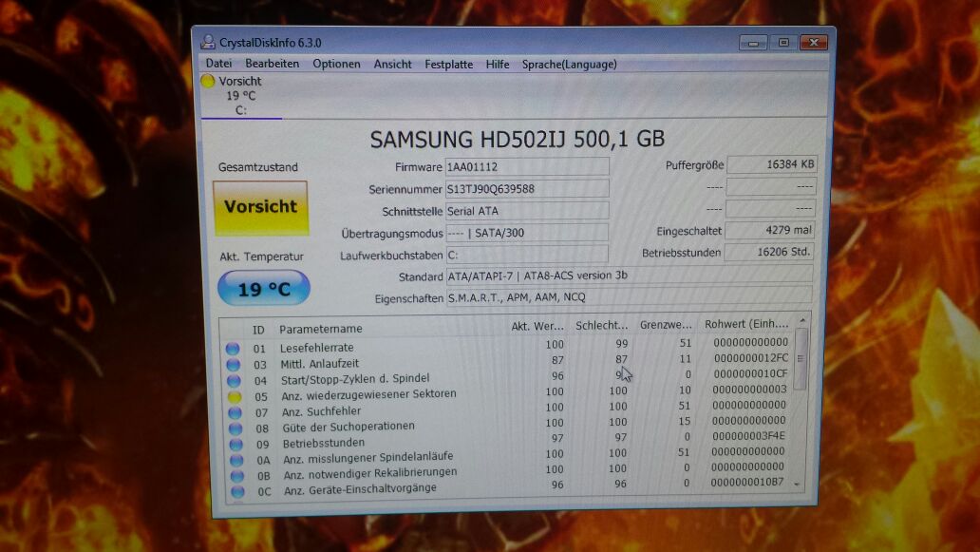
Task: Click raw value 0000000010B7
Action: point(747,482)
